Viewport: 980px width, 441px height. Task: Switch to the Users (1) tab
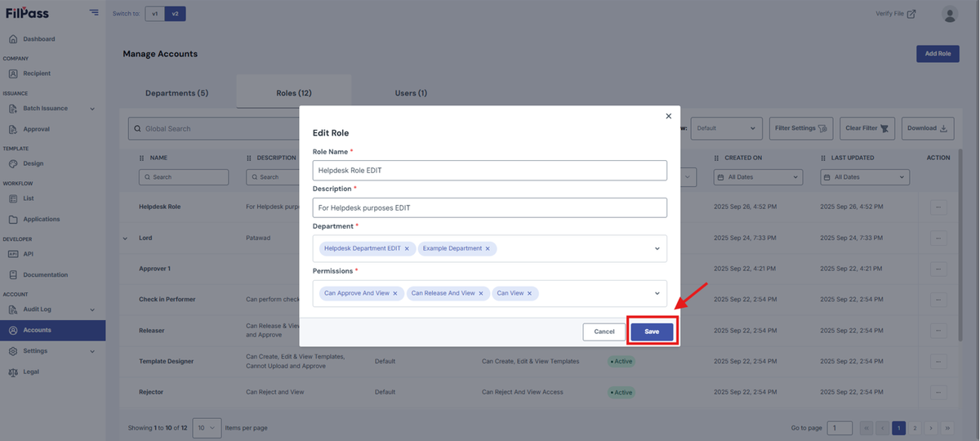click(411, 93)
